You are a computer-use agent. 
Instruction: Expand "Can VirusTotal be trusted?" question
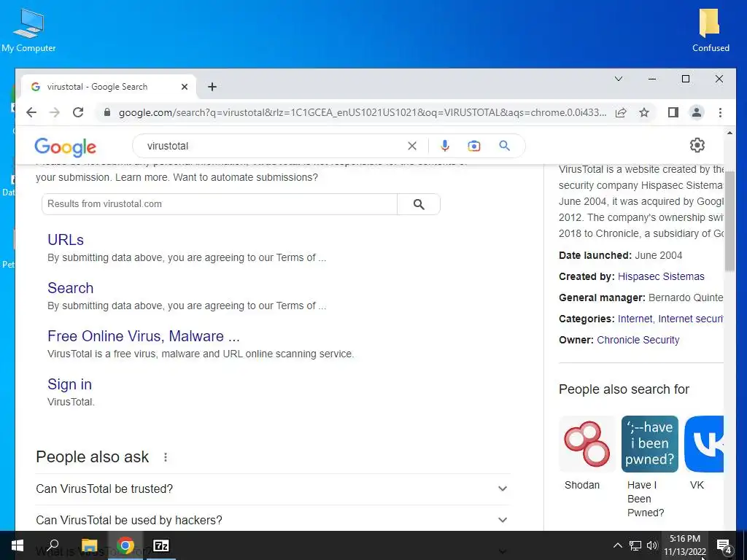coord(273,489)
